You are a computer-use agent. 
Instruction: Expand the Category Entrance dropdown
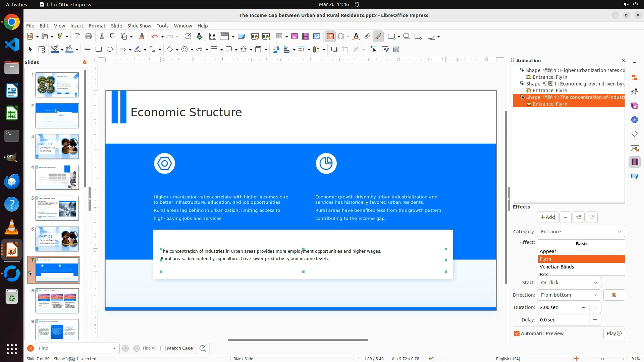point(581,232)
